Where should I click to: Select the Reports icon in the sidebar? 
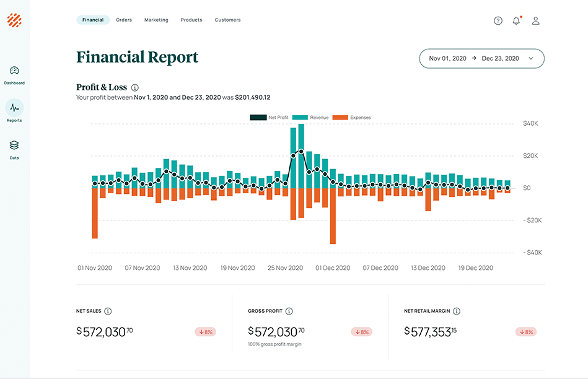click(x=14, y=109)
